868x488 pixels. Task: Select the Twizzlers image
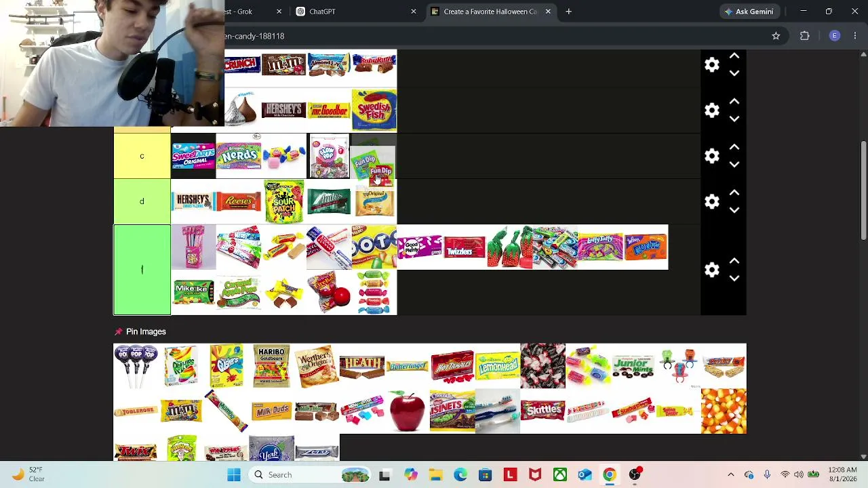[464, 247]
